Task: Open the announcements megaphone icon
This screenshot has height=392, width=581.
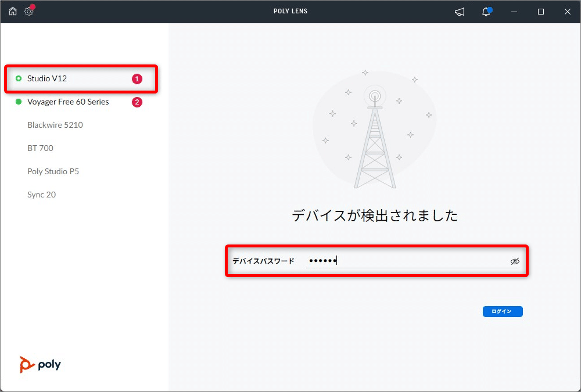Action: (459, 11)
